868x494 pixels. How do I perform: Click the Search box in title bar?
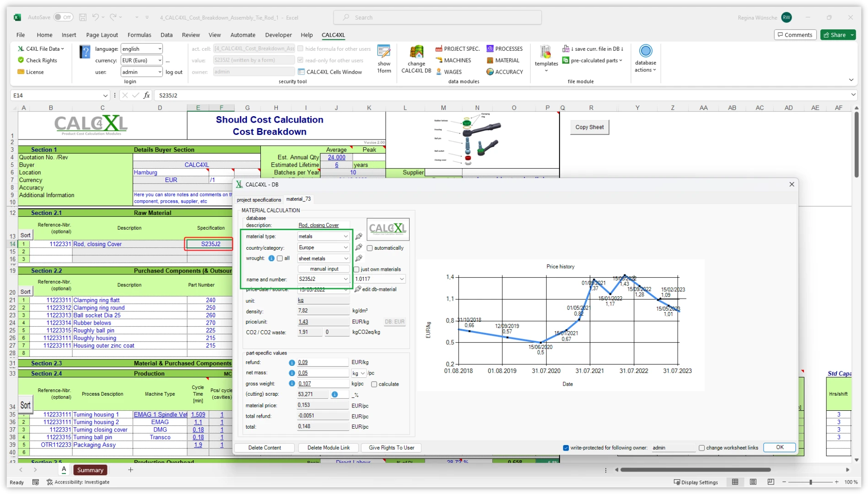[437, 17]
